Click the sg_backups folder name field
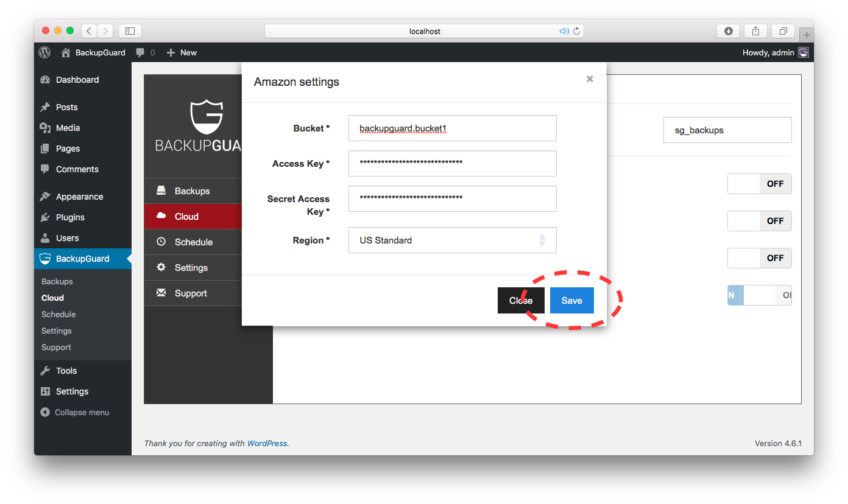This screenshot has height=504, width=848. [x=727, y=130]
